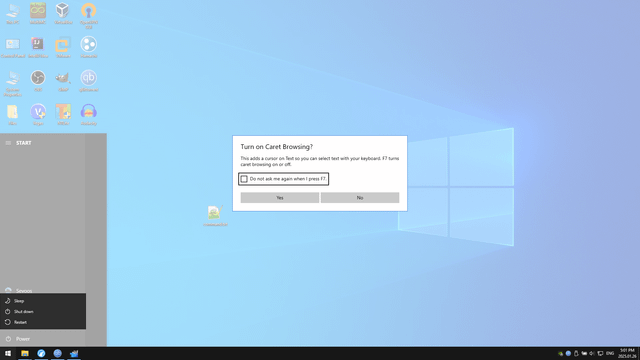Open File Explorer from the taskbar
This screenshot has height=360, width=640.
(25, 353)
